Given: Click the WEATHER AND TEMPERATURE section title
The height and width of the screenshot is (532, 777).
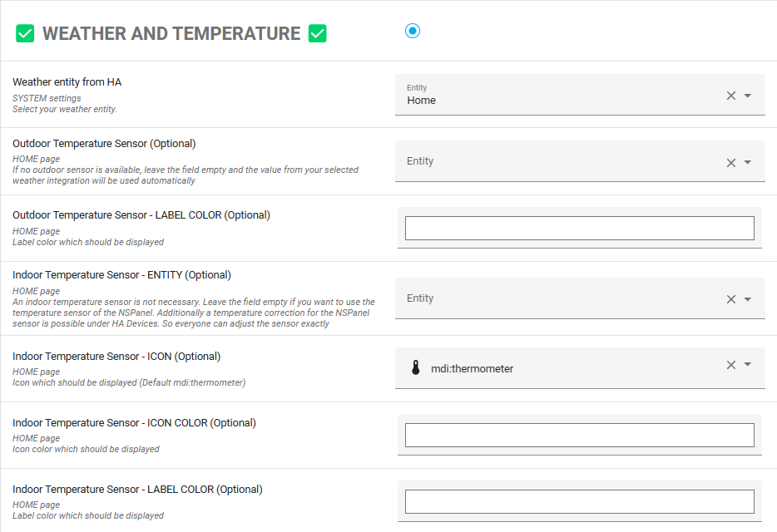Looking at the screenshot, I should 171,34.
